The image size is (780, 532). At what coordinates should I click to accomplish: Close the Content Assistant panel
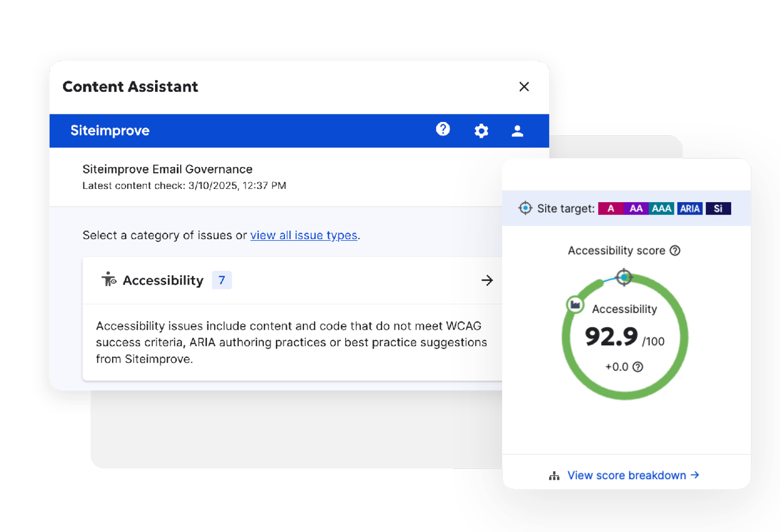point(524,87)
